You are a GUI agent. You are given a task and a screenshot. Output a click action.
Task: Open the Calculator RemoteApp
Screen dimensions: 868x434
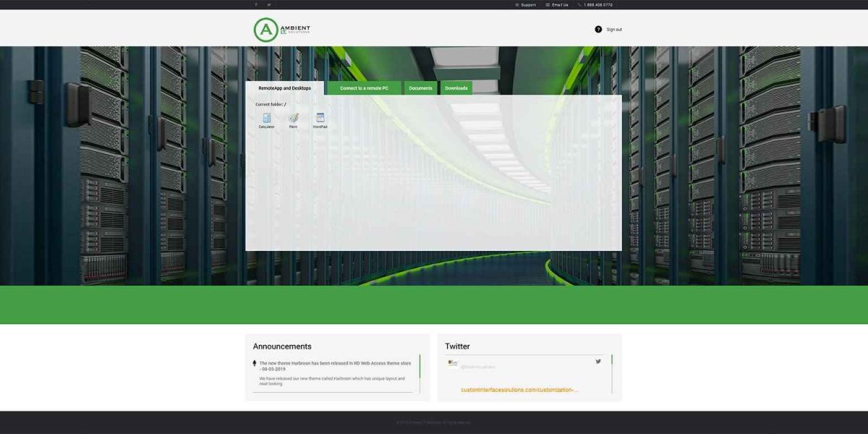(266, 118)
